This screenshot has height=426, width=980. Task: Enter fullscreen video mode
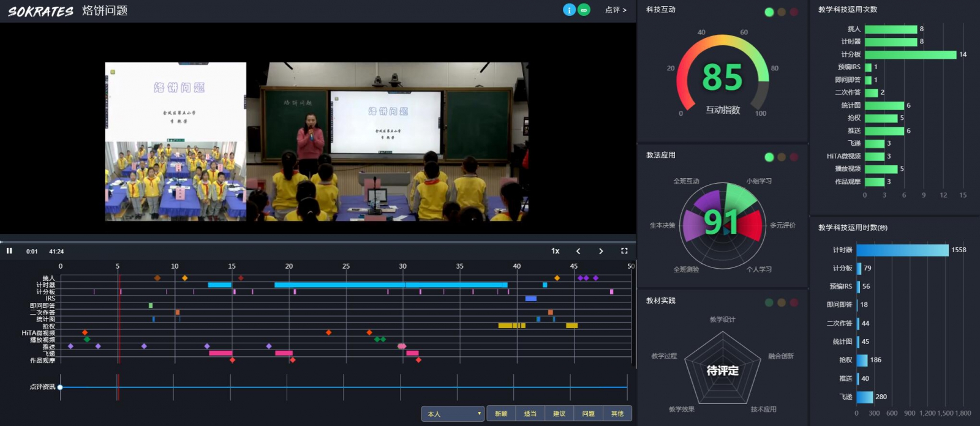pyautogui.click(x=624, y=251)
